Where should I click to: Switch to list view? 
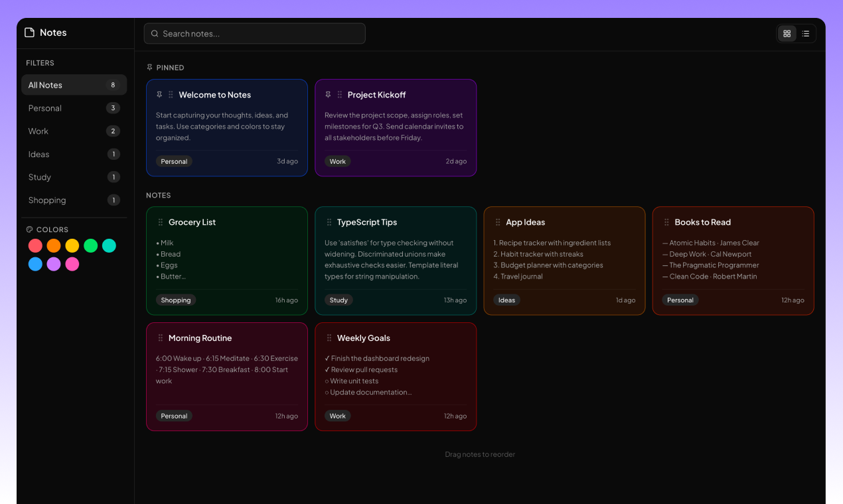[x=806, y=33]
